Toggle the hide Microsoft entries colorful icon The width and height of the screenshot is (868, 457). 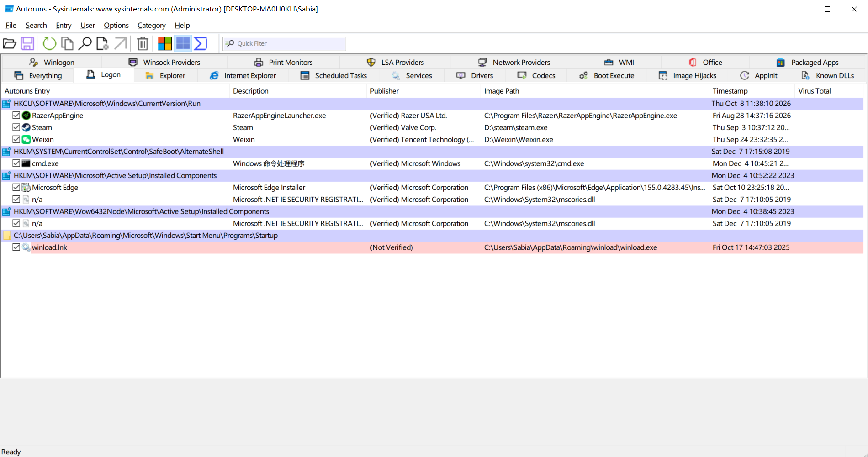pyautogui.click(x=165, y=43)
